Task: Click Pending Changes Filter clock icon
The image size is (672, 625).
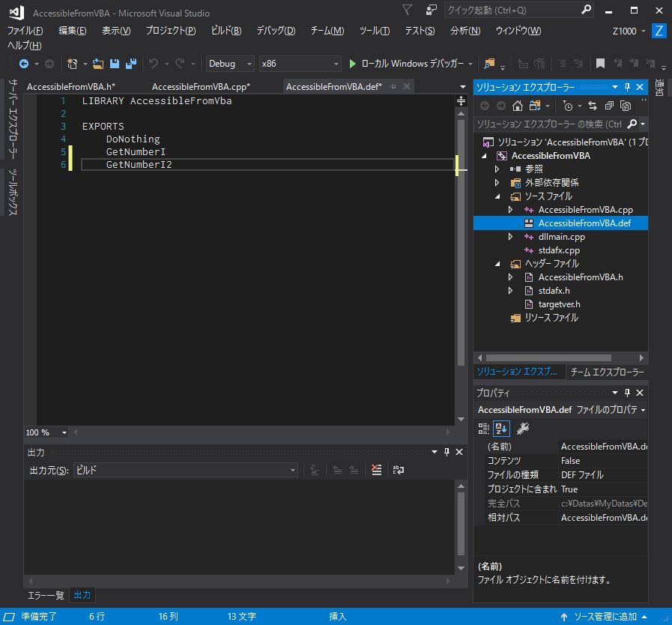Action: [x=568, y=106]
